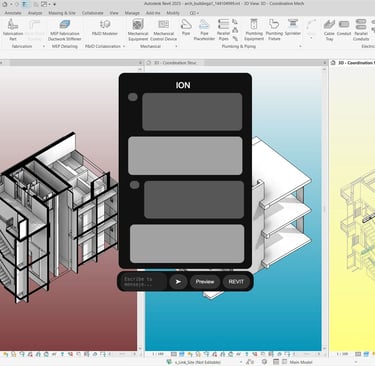This screenshot has width=375, height=366.
Task: Open the Massing & Site tab
Action: click(62, 13)
